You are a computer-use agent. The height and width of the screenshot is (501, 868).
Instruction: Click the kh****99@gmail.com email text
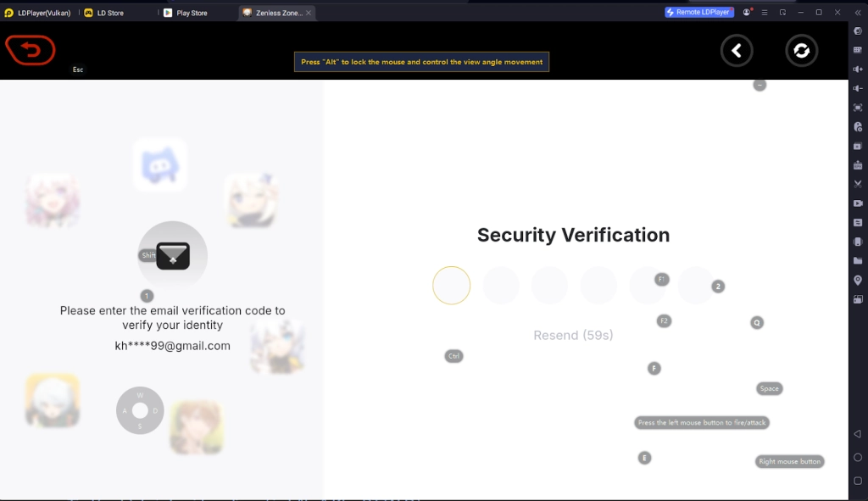tap(172, 346)
